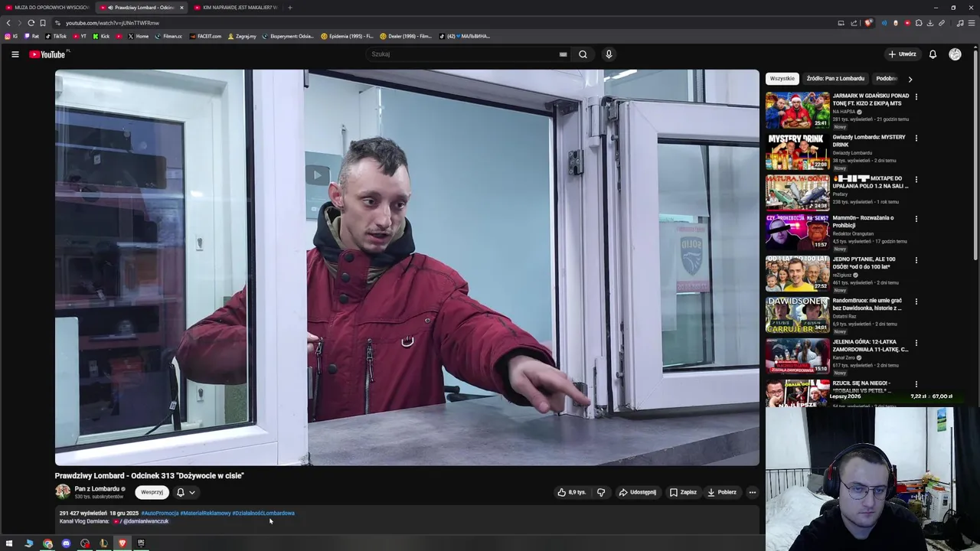Image resolution: width=980 pixels, height=551 pixels.
Task: Like the video with thumbs-up 8,9 tys.
Action: coord(571,492)
